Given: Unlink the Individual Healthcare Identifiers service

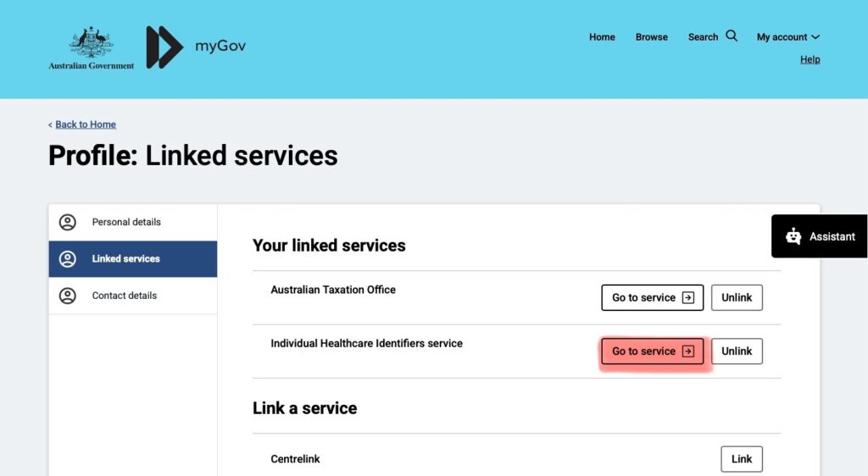Looking at the screenshot, I should coord(737,351).
